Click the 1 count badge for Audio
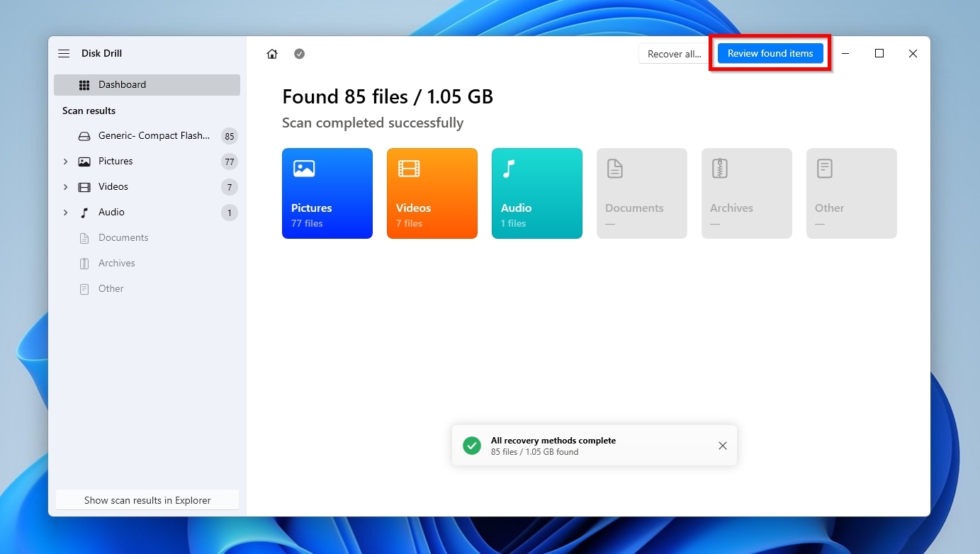 (x=229, y=213)
